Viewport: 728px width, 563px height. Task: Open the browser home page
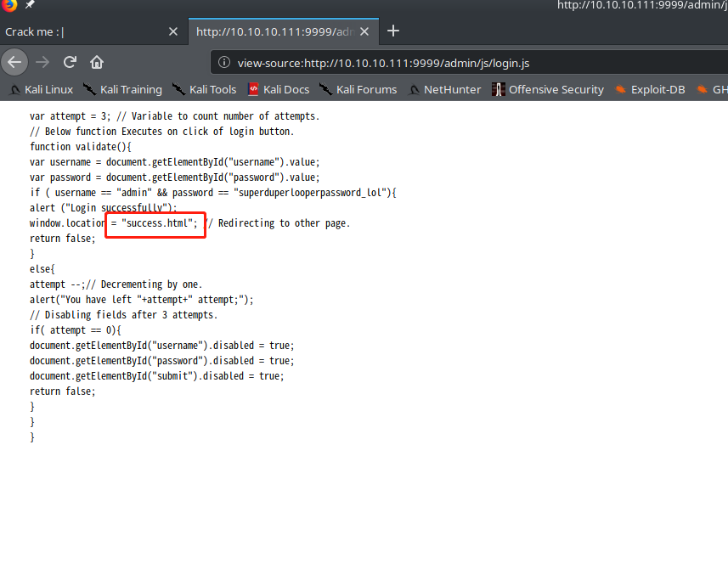click(x=97, y=62)
